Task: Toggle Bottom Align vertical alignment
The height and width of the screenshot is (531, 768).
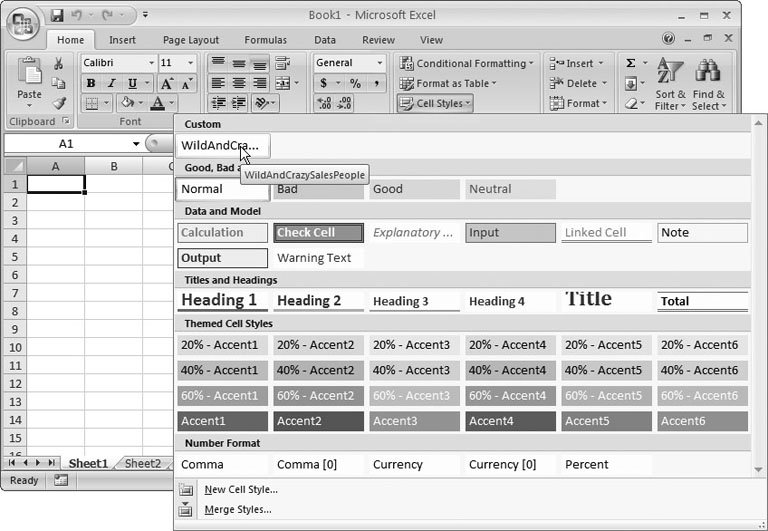Action: coord(259,63)
